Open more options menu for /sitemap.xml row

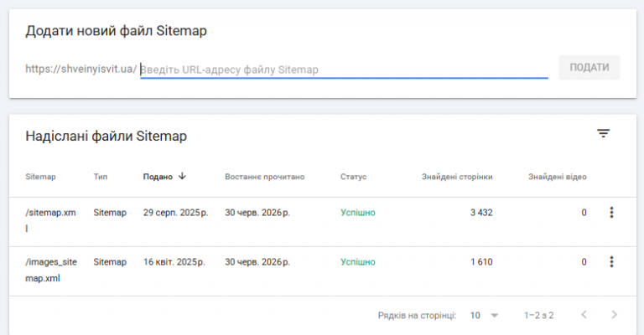click(x=611, y=213)
